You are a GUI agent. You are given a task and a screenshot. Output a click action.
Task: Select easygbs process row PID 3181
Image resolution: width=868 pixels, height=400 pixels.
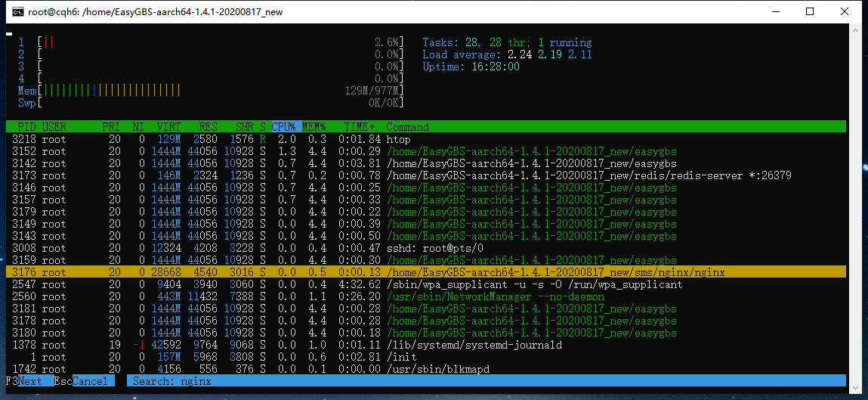click(x=426, y=309)
